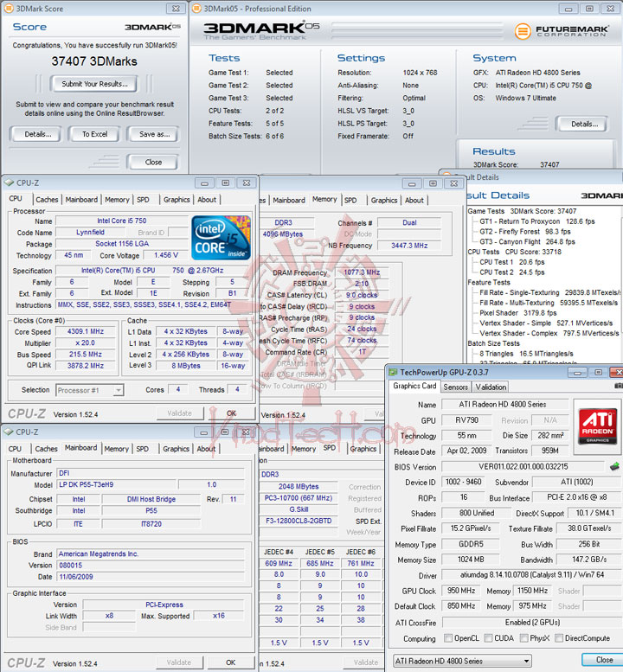Select the Validation tab in GPU-Z

[491, 387]
